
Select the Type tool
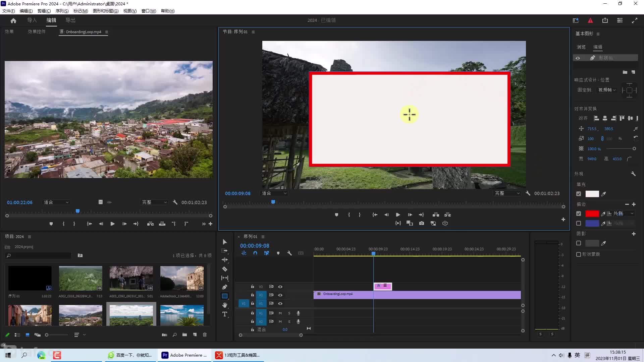225,314
